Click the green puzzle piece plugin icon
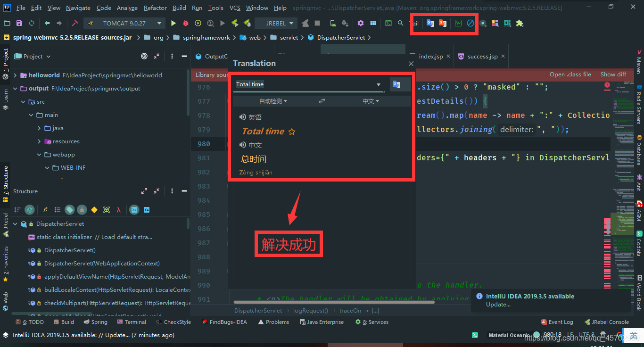 tap(520, 23)
